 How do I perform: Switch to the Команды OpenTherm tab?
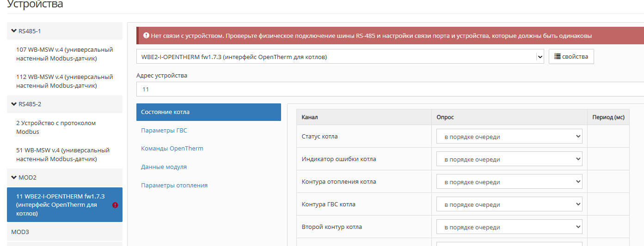172,149
